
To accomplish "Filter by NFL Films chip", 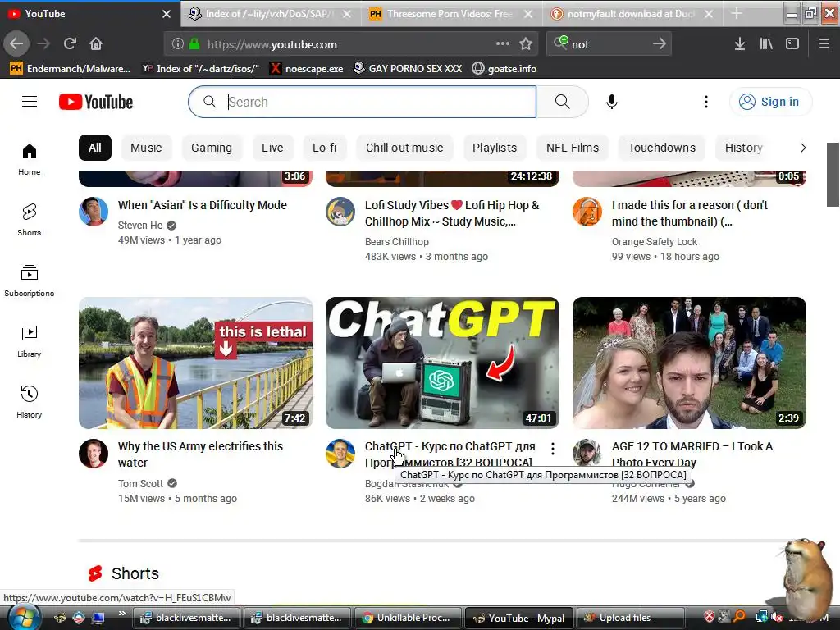I will [x=572, y=148].
